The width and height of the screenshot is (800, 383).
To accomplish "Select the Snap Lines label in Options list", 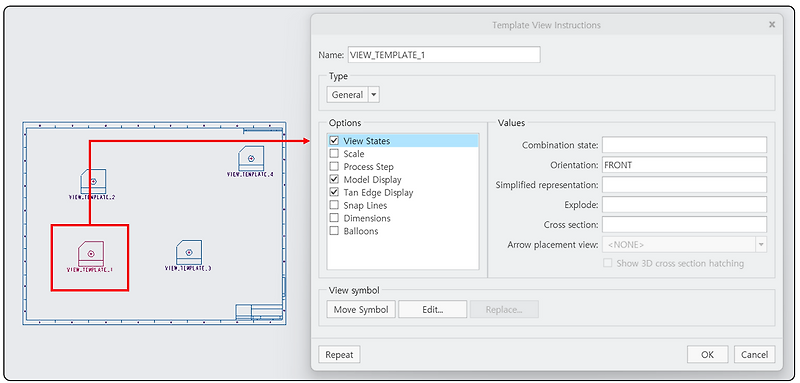I will tap(365, 206).
